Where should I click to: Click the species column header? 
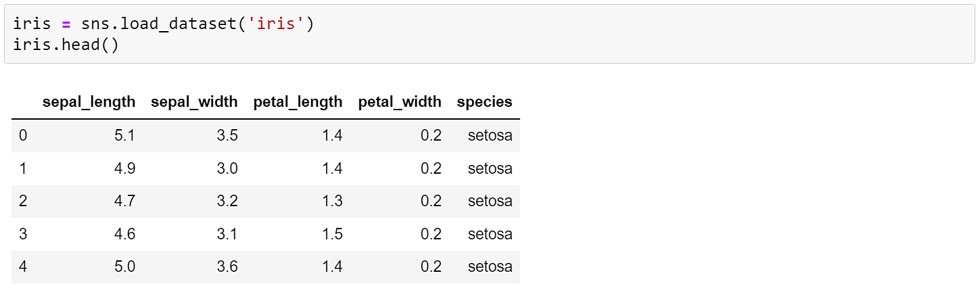(484, 102)
